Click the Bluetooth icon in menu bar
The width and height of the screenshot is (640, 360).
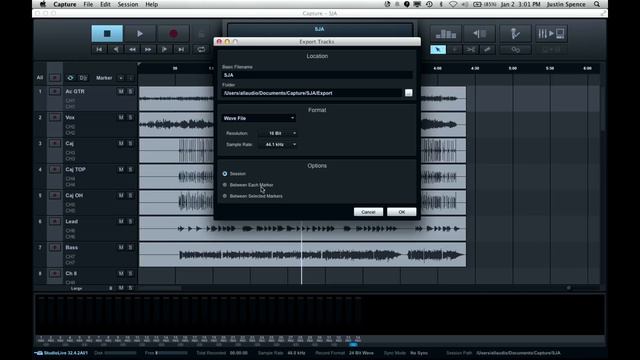click(441, 4)
